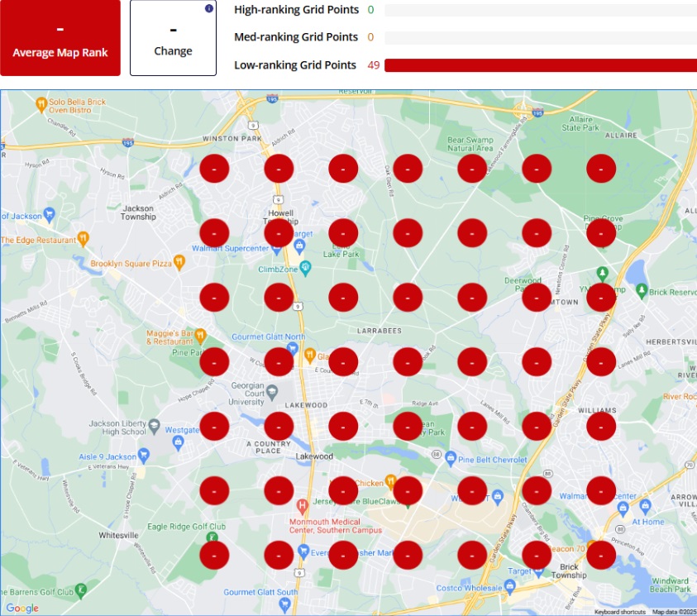Select the At Home store pin
Viewport: 697px width, 616px height.
(646, 506)
